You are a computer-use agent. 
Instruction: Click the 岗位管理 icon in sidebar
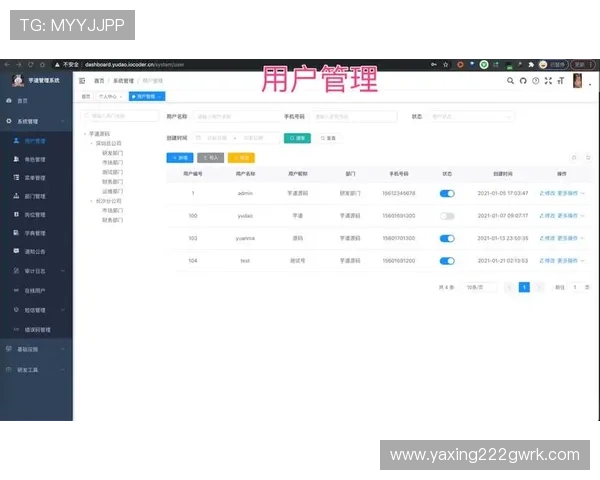point(16,214)
